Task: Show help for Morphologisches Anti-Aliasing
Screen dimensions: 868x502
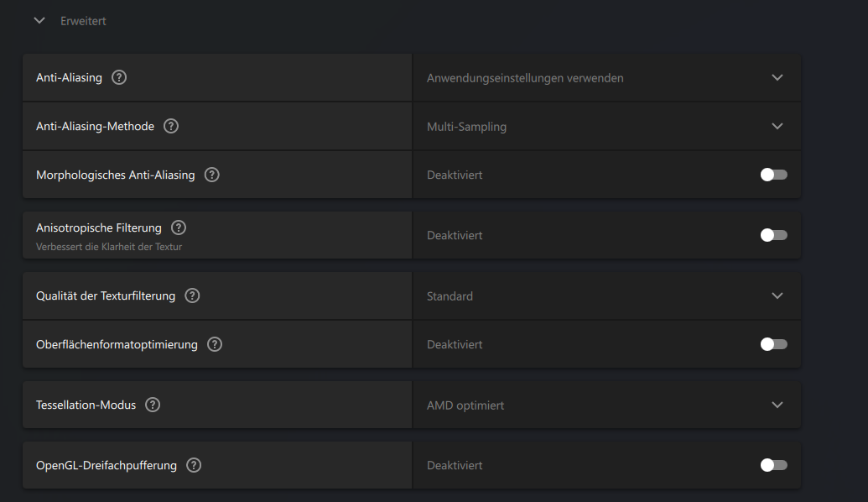Action: (x=212, y=175)
